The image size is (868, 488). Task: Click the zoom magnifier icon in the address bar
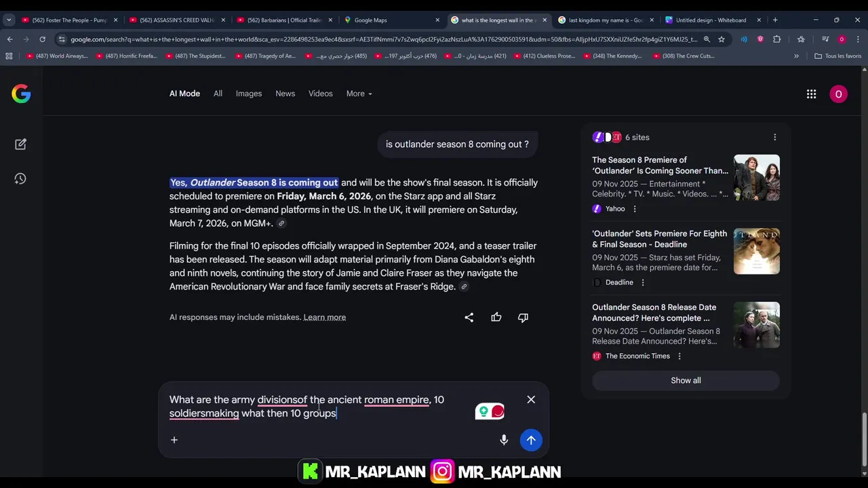tap(707, 39)
